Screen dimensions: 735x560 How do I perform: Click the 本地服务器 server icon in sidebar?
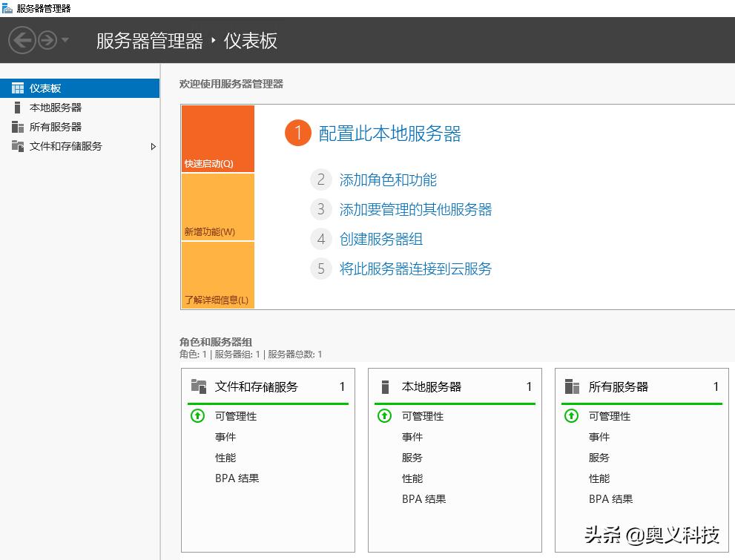pyautogui.click(x=18, y=107)
